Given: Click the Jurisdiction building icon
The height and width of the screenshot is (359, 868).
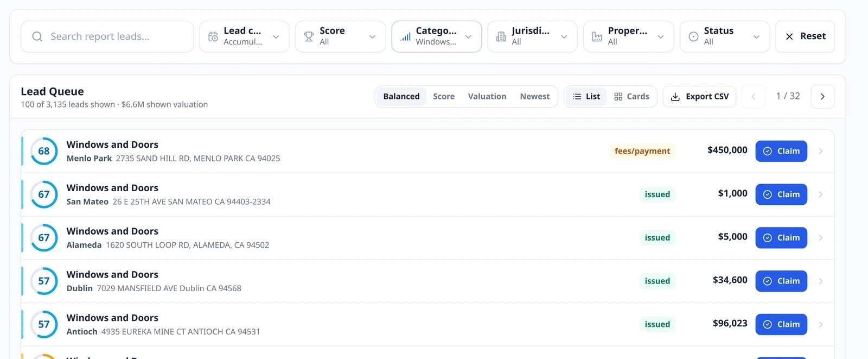Looking at the screenshot, I should pos(501,36).
